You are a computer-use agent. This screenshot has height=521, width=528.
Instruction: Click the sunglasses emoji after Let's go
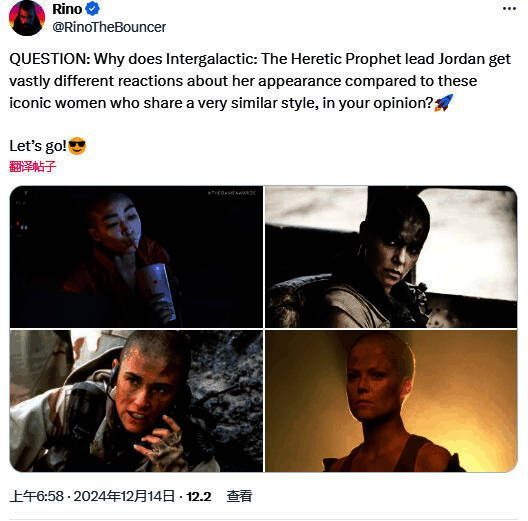point(77,146)
